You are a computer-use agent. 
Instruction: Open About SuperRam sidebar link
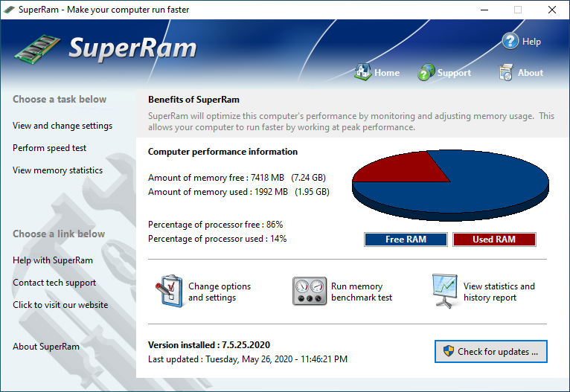[x=46, y=347]
